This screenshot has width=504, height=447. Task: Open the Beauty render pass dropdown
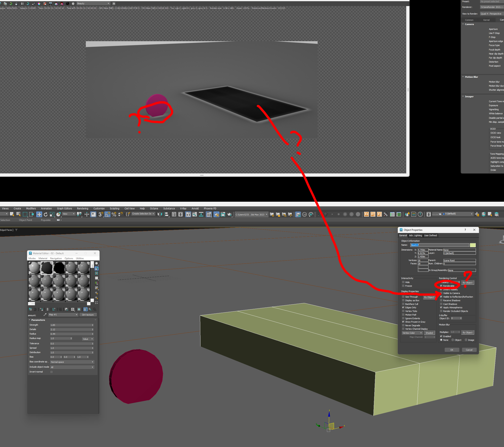pos(93,3)
